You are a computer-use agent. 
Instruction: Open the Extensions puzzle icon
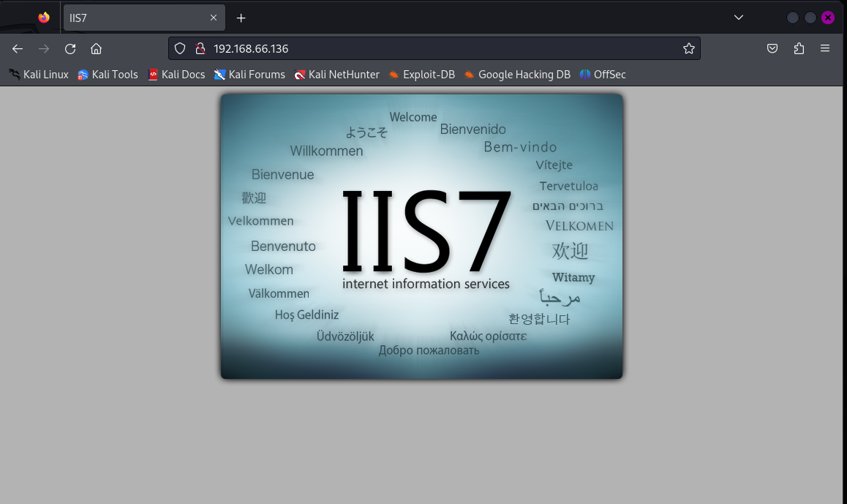coord(799,48)
